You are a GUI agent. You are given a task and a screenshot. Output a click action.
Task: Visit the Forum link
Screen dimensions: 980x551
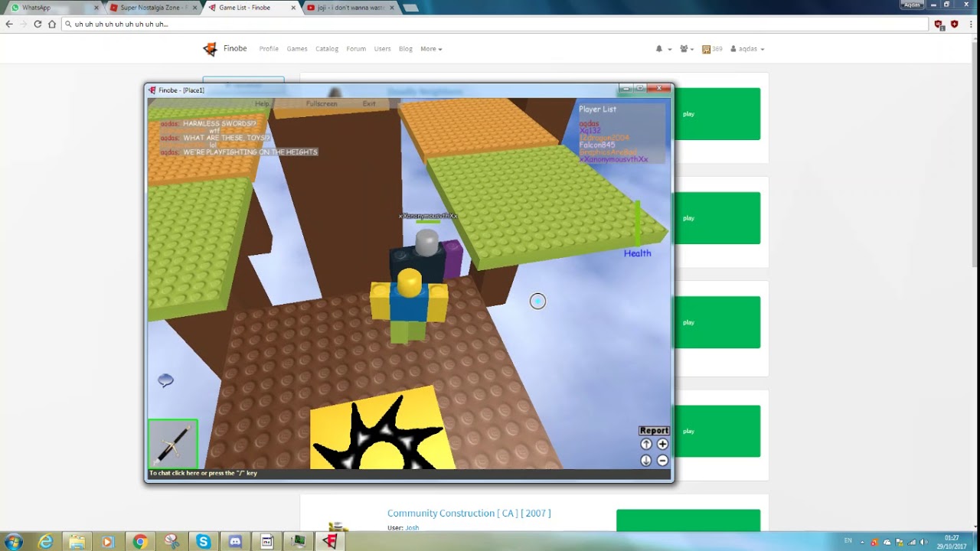click(x=356, y=49)
